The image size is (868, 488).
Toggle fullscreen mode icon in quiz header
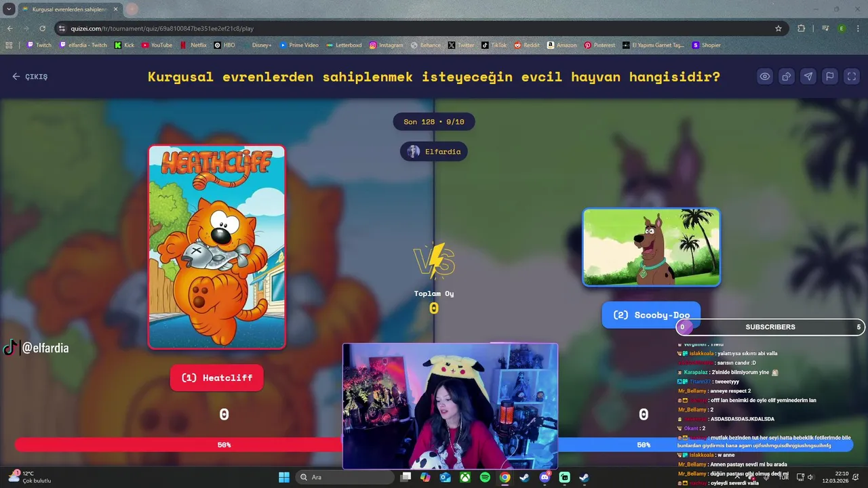click(x=852, y=77)
